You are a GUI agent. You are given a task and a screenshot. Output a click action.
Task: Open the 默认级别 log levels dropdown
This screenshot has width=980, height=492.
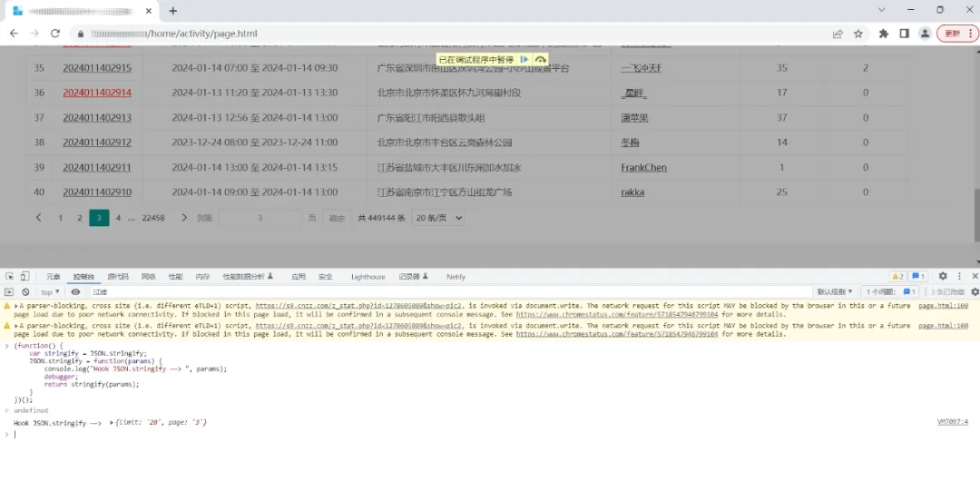(x=835, y=292)
